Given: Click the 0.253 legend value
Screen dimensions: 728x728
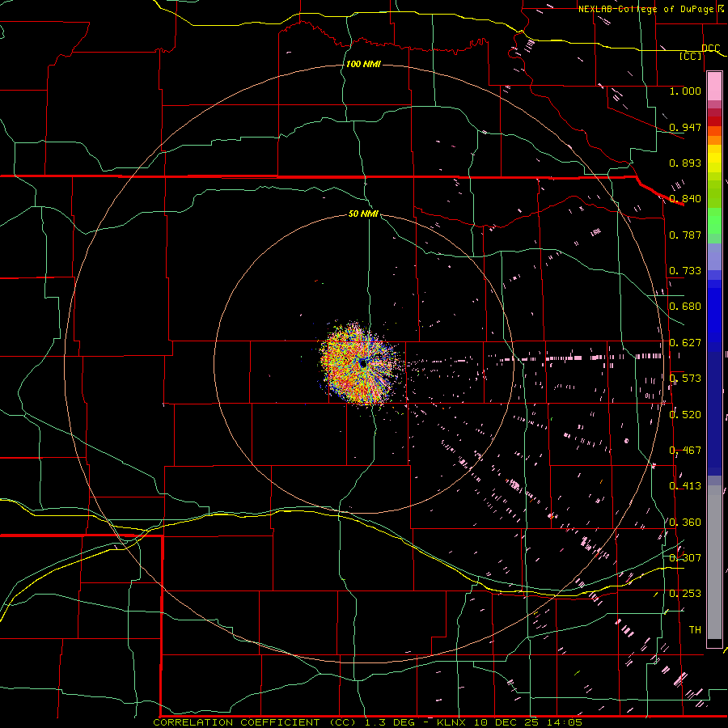Looking at the screenshot, I should pyautogui.click(x=685, y=594).
